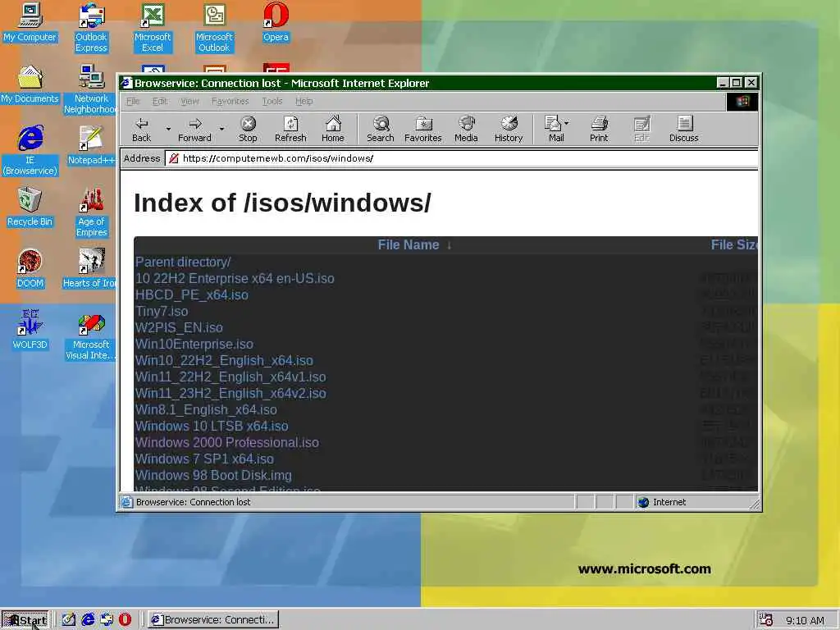The width and height of the screenshot is (840, 630).
Task: Sort by File Size column header
Action: pos(734,244)
